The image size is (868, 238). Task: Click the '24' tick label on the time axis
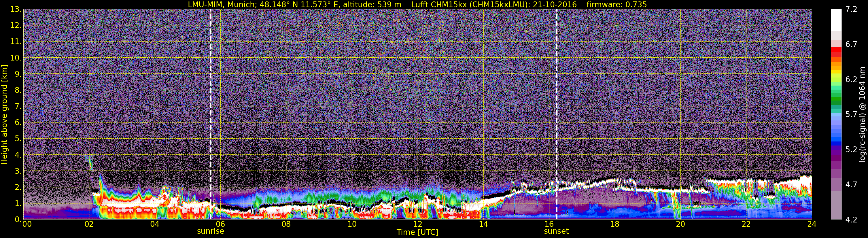pos(812,224)
